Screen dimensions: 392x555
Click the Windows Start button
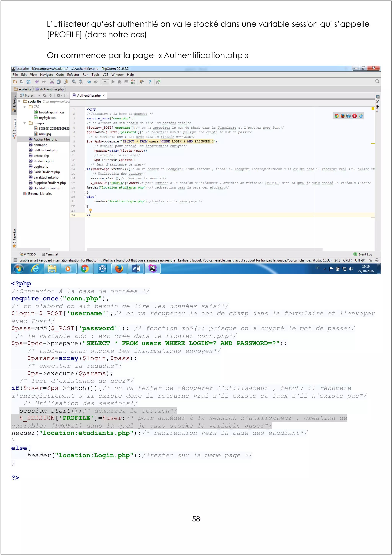[18, 268]
